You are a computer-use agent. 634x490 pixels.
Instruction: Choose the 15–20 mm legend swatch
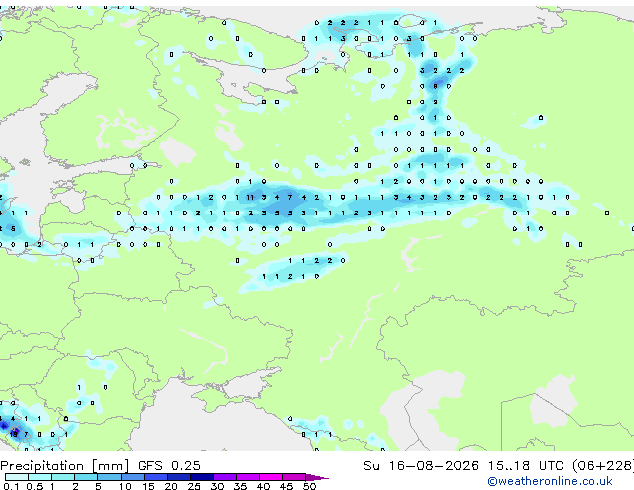tap(155, 477)
